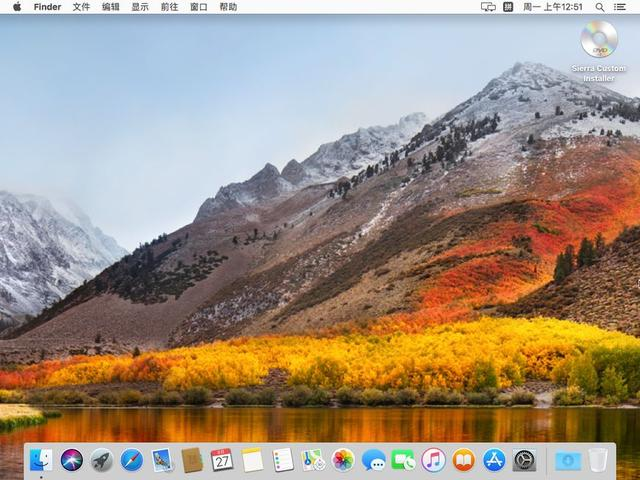
Task: Open Finder from the Dock
Action: pos(41,460)
